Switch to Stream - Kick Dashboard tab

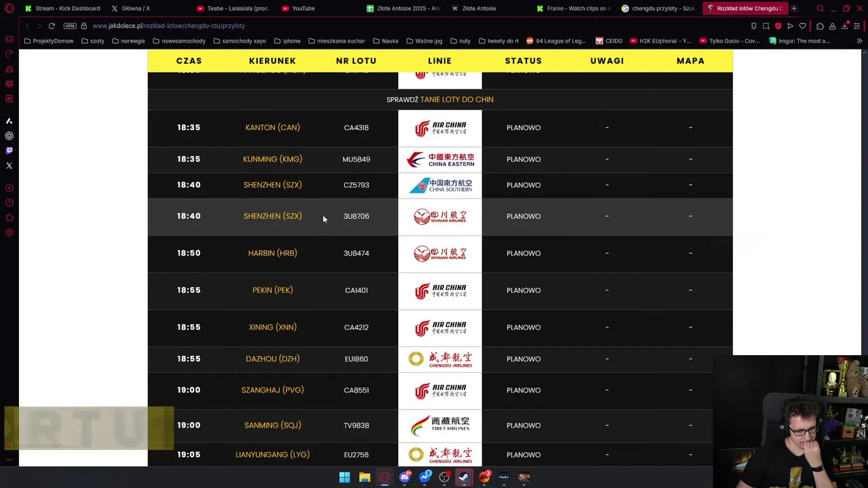(62, 8)
